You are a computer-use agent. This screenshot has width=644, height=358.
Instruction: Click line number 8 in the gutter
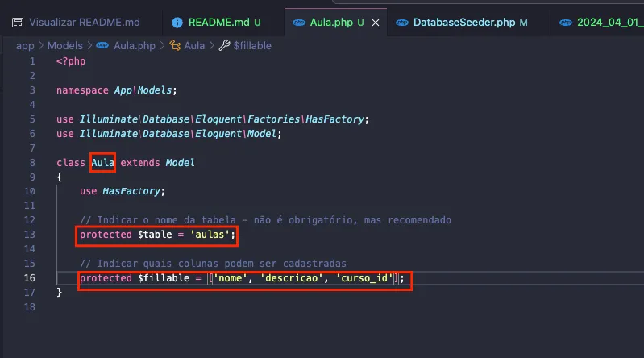point(32,162)
